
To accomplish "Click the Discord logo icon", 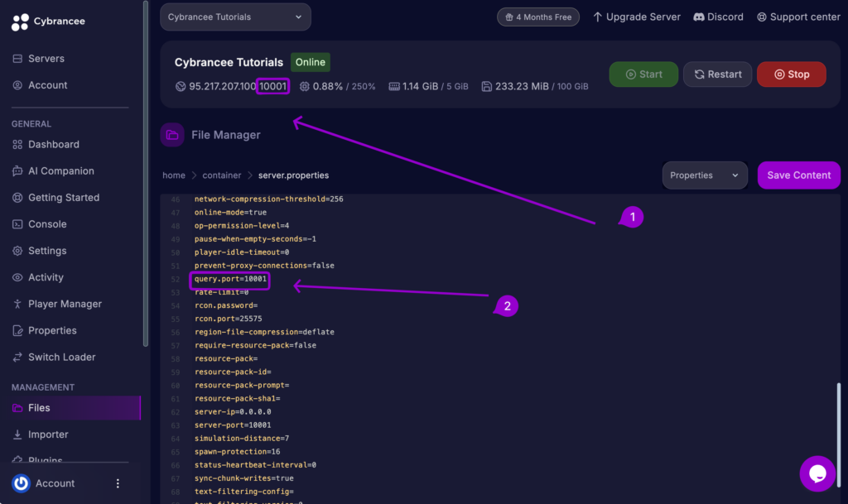I will (x=699, y=17).
